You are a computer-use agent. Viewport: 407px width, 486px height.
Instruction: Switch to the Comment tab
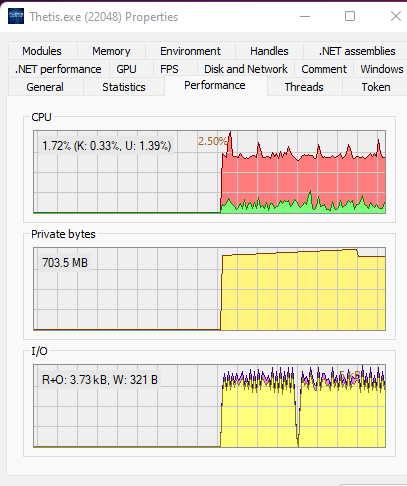click(324, 69)
